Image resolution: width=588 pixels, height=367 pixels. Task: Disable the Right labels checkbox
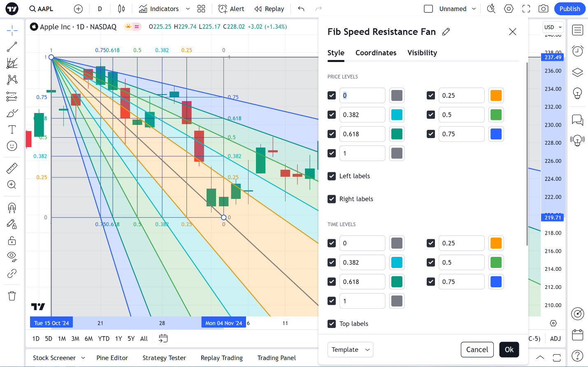(x=332, y=199)
